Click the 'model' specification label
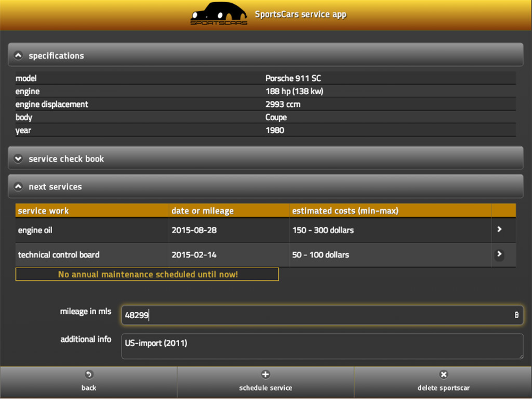The width and height of the screenshot is (532, 399). [26, 78]
